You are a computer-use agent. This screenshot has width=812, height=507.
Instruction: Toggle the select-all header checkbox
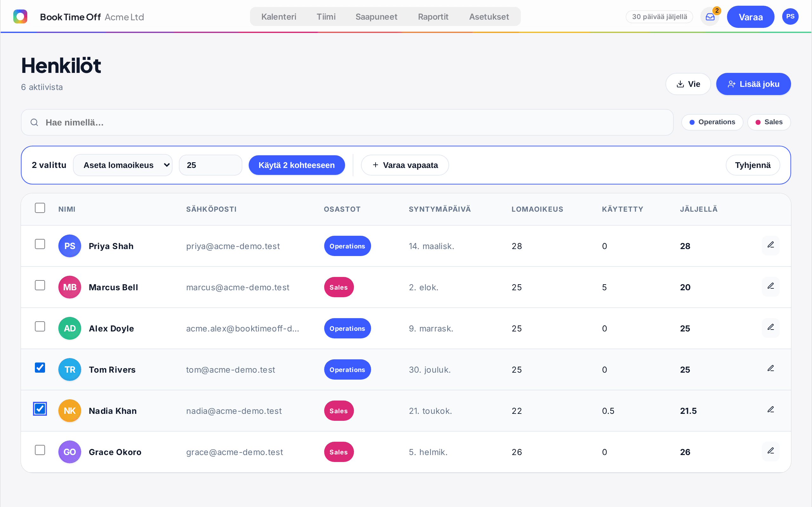(x=40, y=208)
